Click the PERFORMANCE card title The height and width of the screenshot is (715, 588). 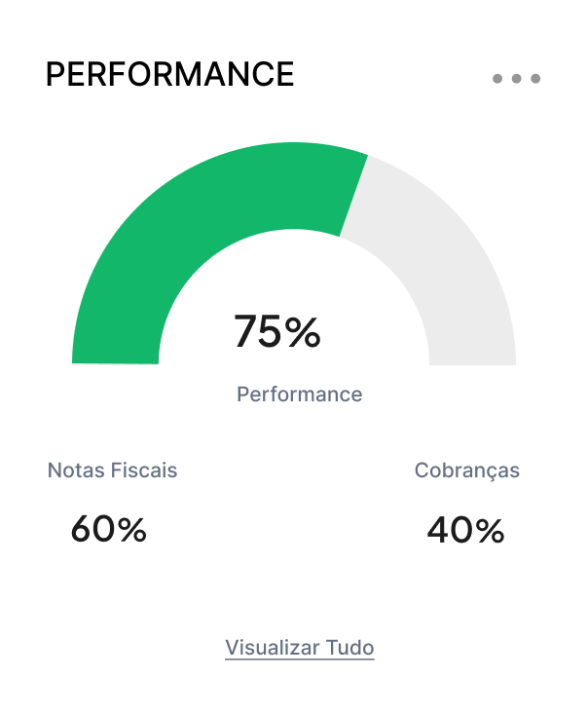point(169,74)
